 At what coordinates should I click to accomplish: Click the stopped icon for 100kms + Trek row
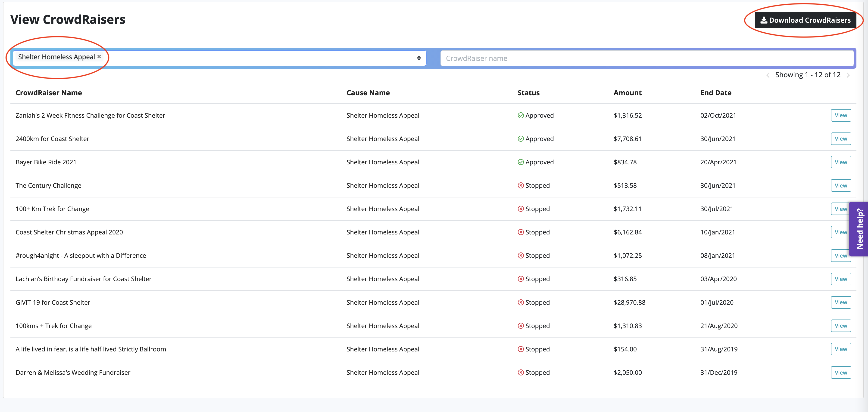(x=521, y=326)
